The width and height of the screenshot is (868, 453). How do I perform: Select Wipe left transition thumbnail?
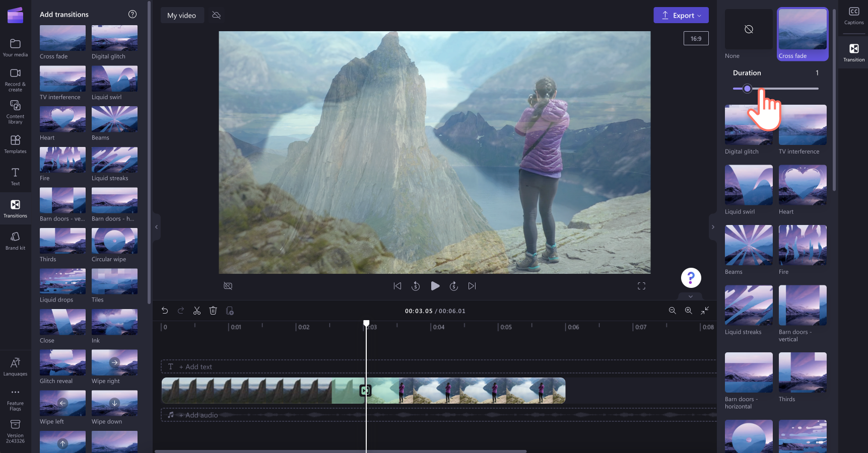point(62,403)
